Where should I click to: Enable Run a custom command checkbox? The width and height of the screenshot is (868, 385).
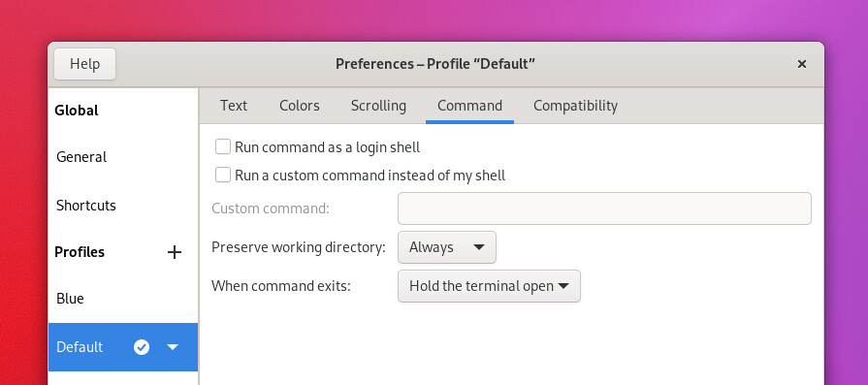tap(223, 176)
